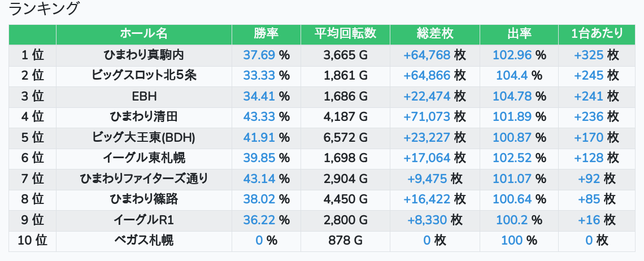Open ベガス札幌 hall entry
644x261 pixels.
click(144, 241)
